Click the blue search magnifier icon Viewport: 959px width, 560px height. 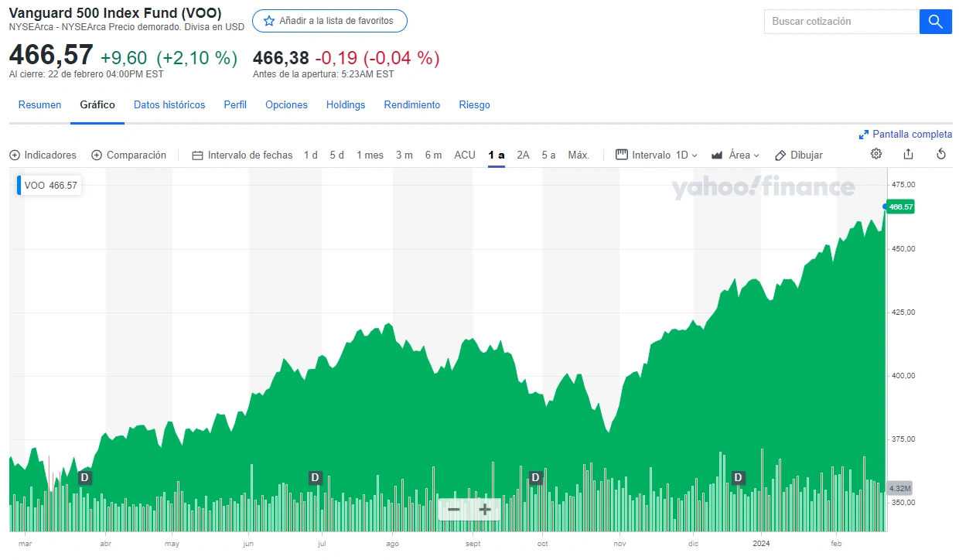936,21
